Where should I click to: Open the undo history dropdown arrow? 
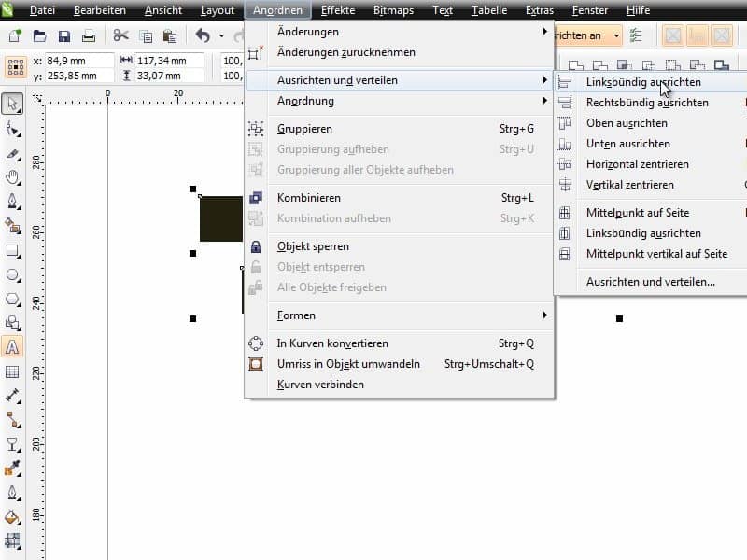coord(221,36)
